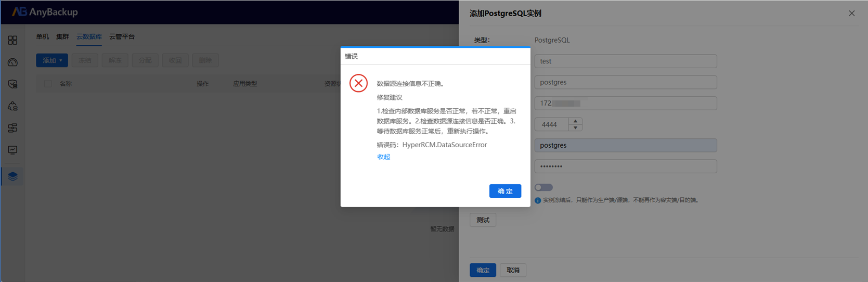
Task: Click the PostgreSQL type value
Action: tap(552, 40)
